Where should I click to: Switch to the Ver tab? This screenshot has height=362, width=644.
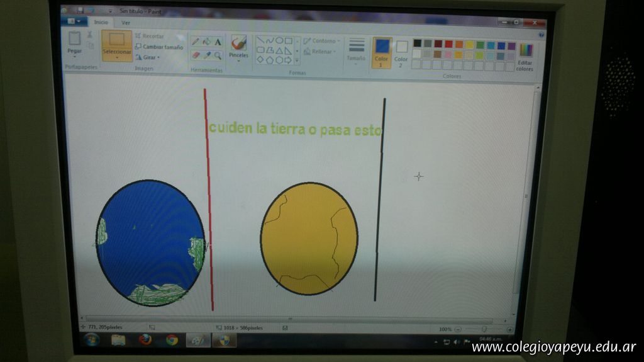pos(126,22)
